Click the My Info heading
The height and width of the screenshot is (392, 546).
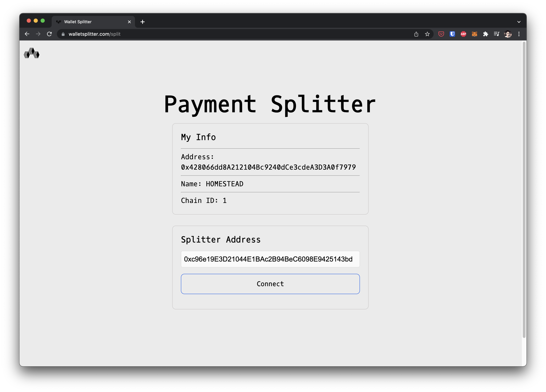pyautogui.click(x=198, y=137)
